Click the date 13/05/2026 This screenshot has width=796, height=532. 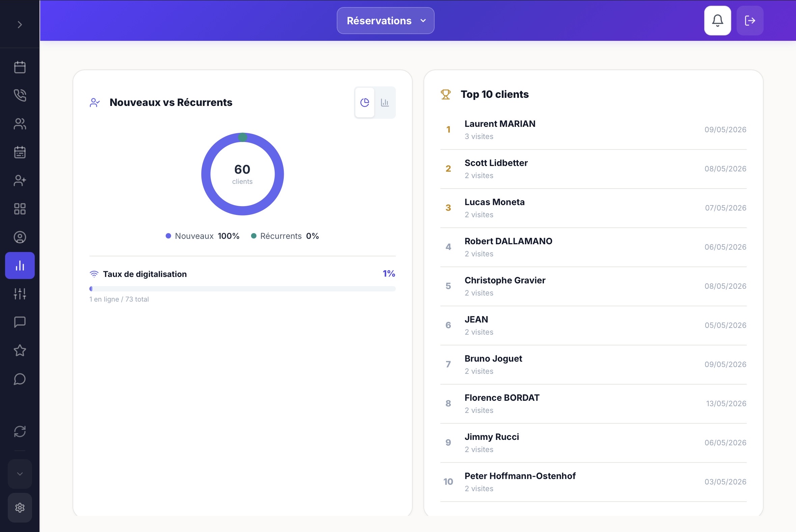tap(726, 403)
